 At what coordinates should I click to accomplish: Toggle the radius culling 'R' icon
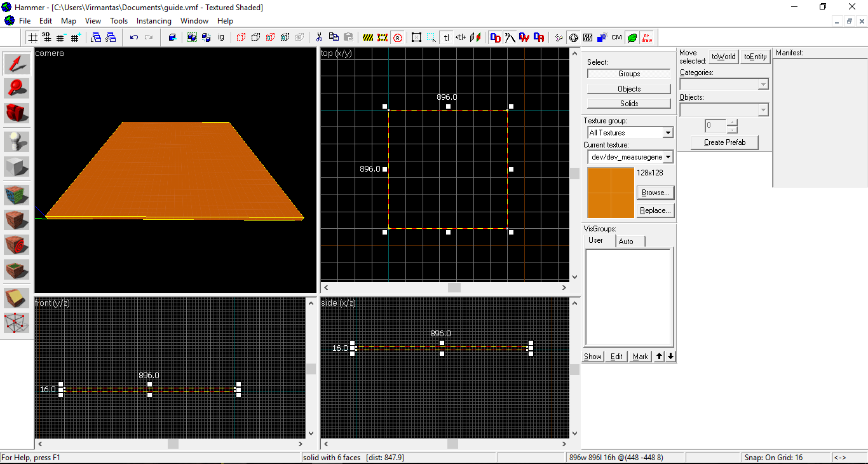397,38
